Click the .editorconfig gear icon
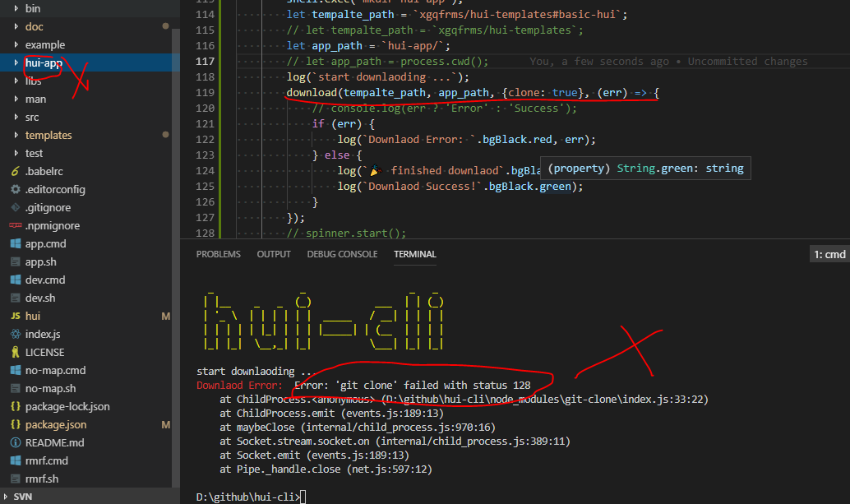 tap(15, 189)
